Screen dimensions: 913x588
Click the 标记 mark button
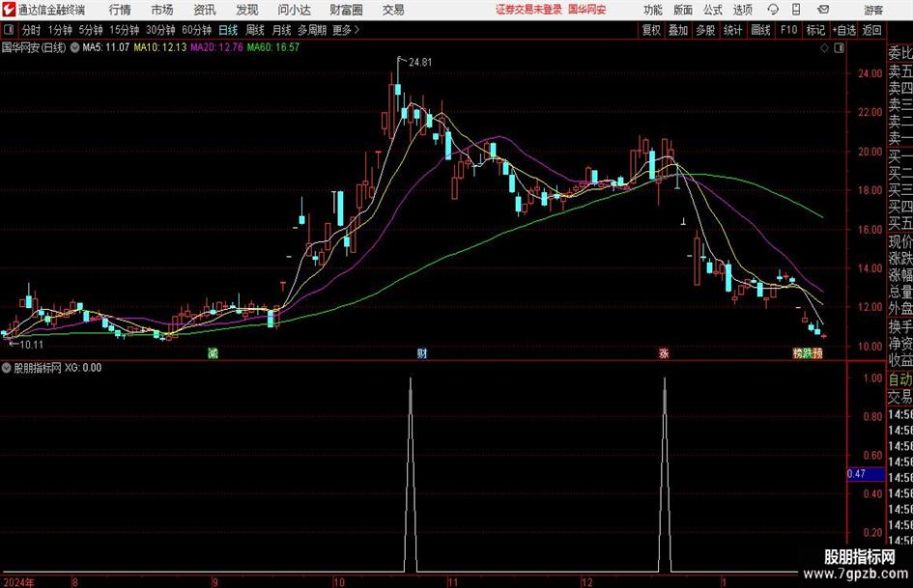coord(815,30)
